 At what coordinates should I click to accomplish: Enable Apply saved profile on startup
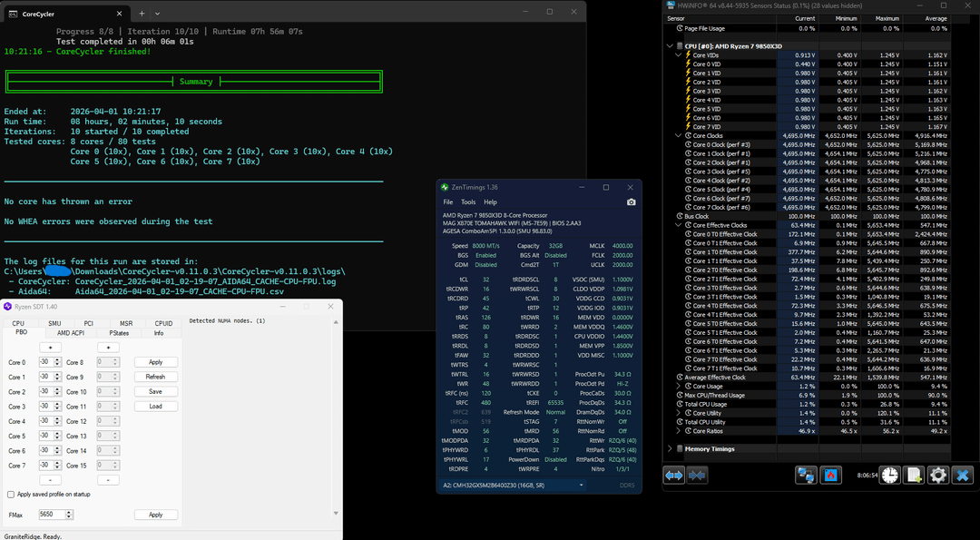pos(10,495)
